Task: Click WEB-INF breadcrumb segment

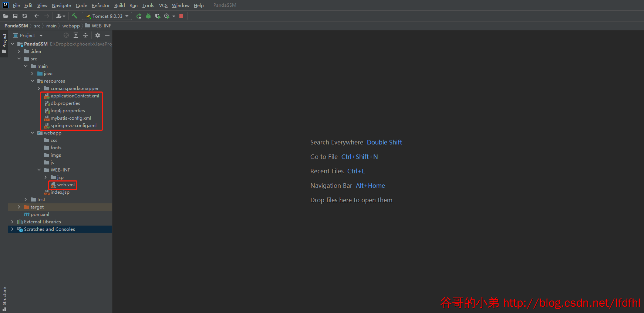Action: 98,26
